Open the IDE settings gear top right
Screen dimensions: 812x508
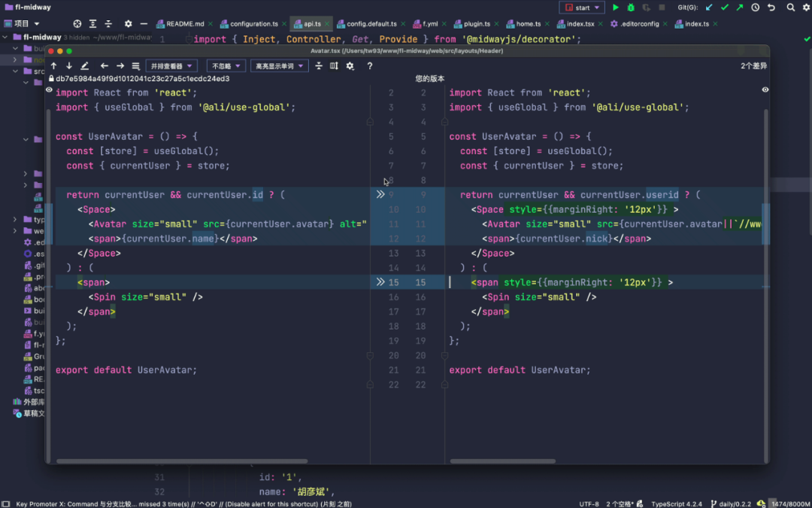806,8
